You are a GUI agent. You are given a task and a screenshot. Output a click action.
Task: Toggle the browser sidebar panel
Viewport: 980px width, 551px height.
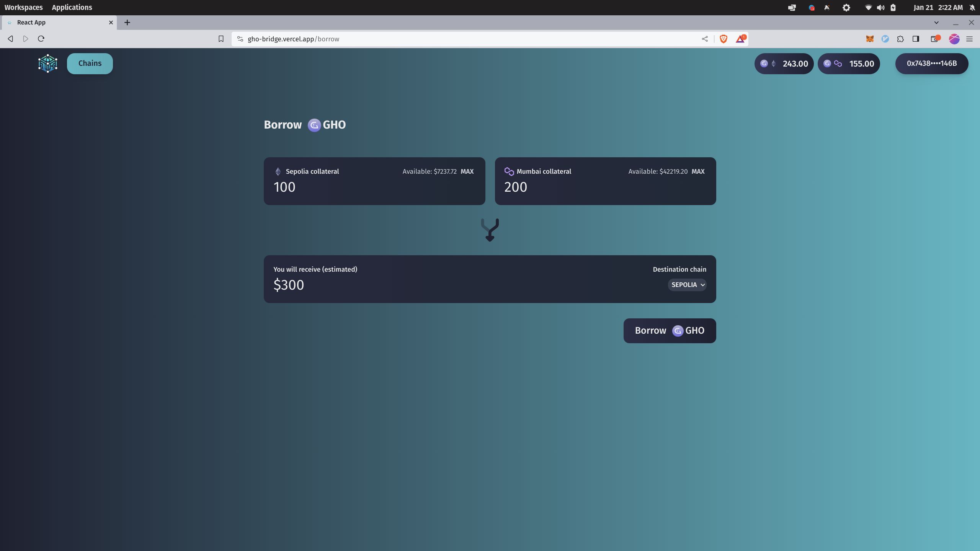point(916,39)
